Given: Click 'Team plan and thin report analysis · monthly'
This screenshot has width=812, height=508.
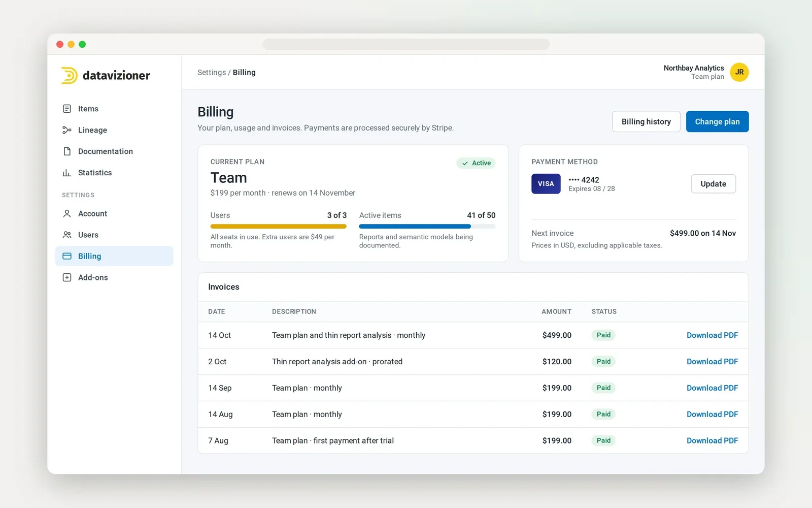Looking at the screenshot, I should click(x=349, y=335).
